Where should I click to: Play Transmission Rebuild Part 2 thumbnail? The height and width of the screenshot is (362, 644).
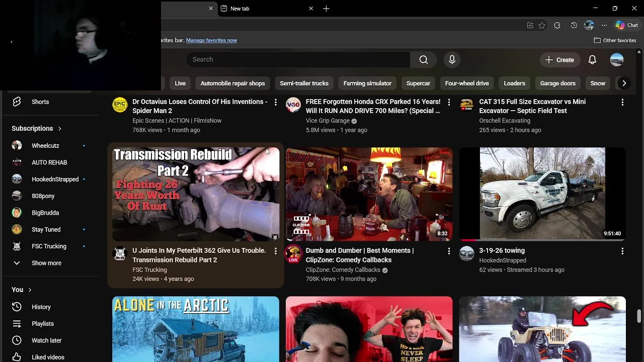tap(196, 194)
